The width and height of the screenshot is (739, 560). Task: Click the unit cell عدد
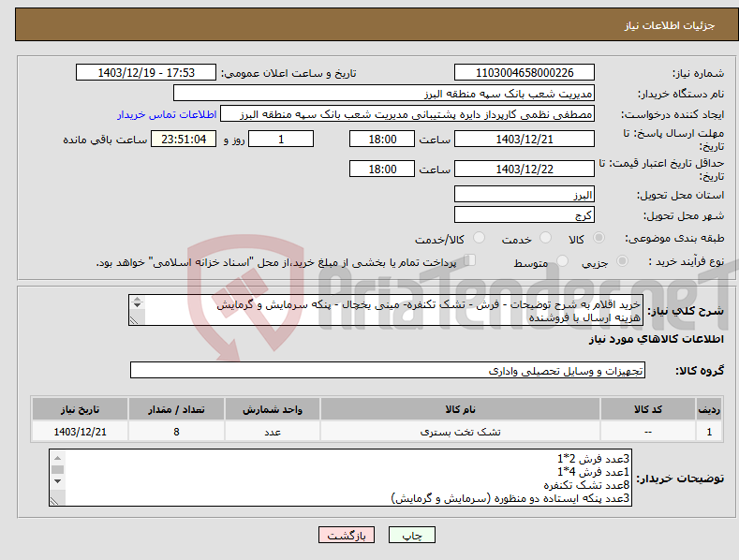273,432
